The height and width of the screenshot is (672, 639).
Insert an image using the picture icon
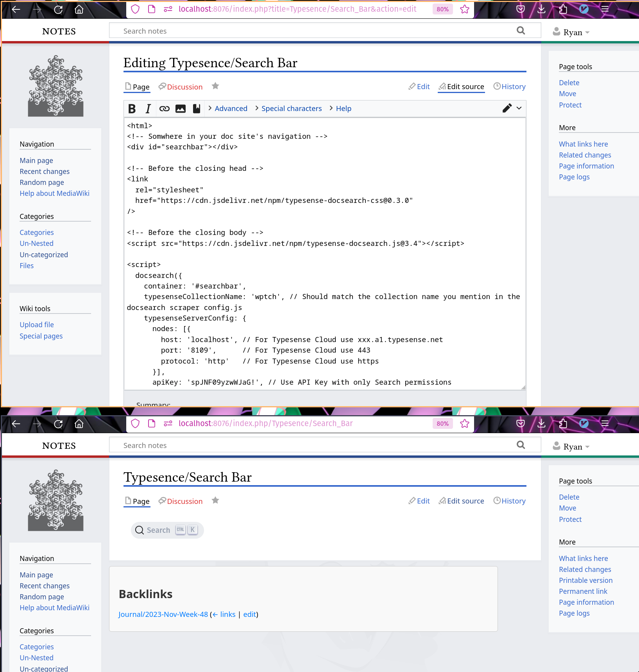click(x=181, y=109)
